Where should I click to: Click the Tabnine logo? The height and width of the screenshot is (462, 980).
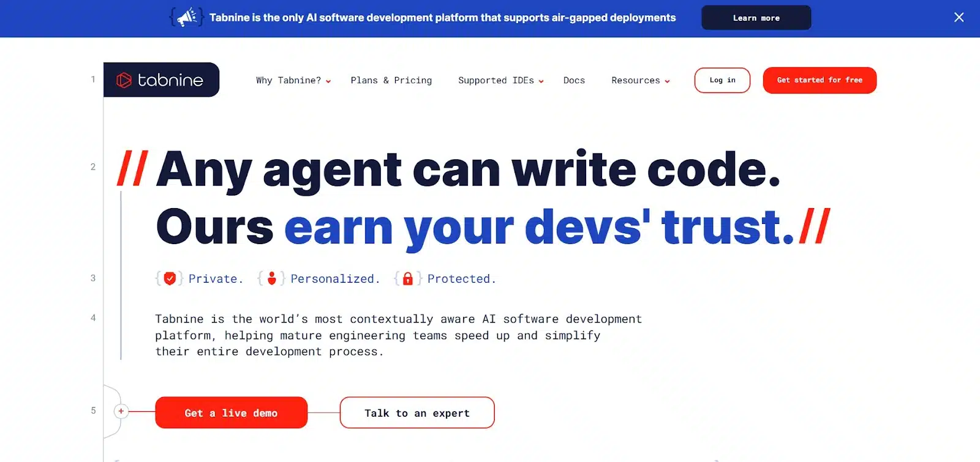(x=161, y=80)
